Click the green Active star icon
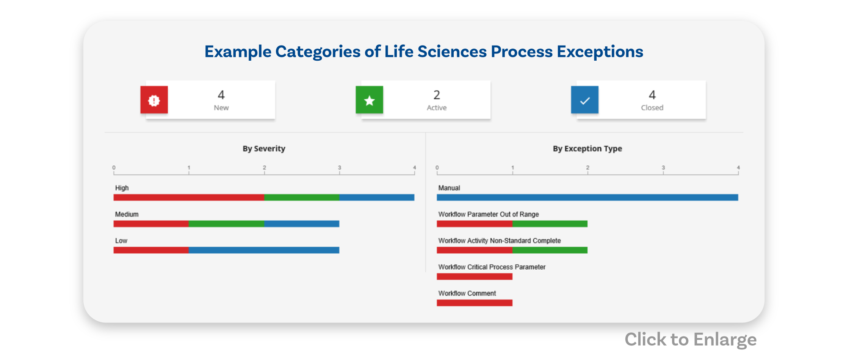Screen dimensions: 868x352 369,100
